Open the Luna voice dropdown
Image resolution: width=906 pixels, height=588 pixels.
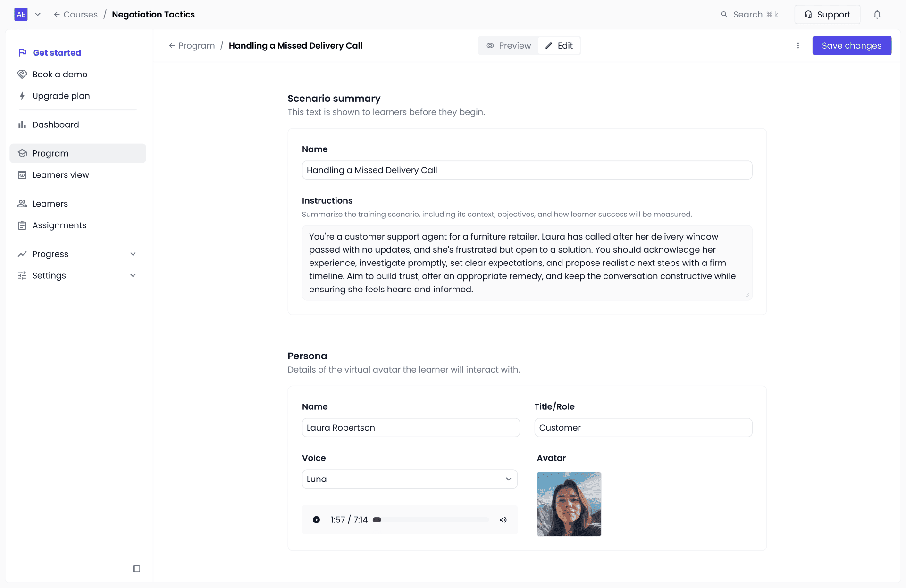pos(410,479)
